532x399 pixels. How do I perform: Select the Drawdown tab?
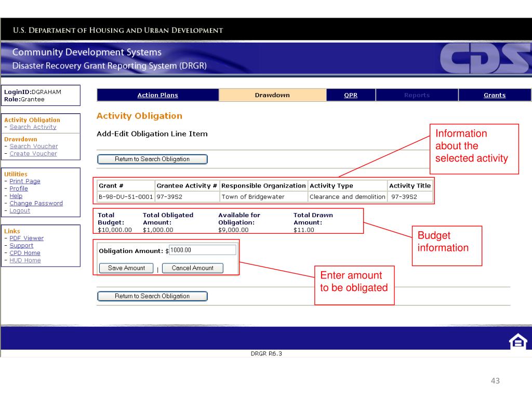tap(272, 95)
